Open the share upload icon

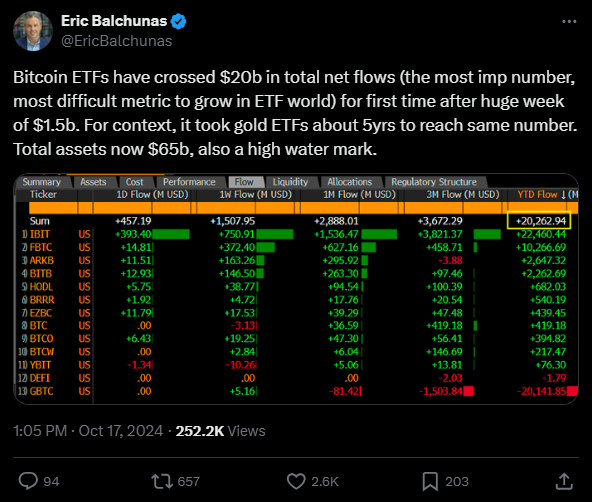tap(564, 482)
